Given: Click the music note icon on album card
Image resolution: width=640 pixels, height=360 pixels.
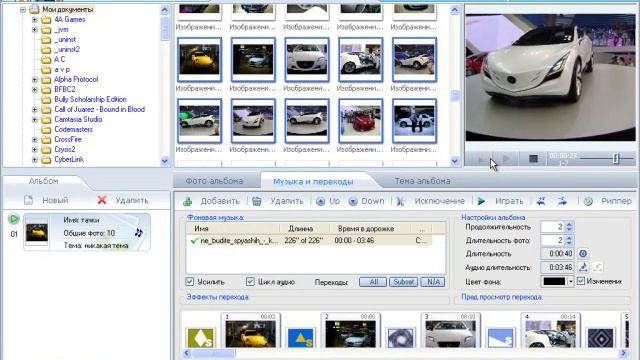Looking at the screenshot, I should point(139,233).
